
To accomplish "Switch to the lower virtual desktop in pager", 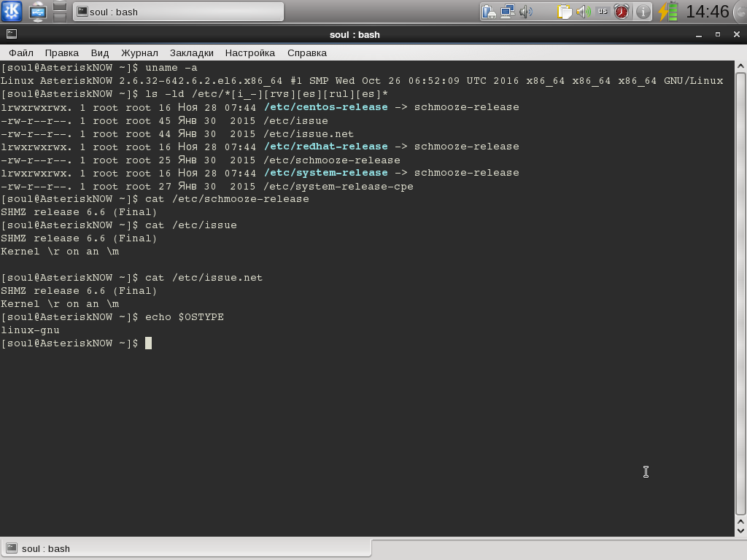I will [60, 17].
